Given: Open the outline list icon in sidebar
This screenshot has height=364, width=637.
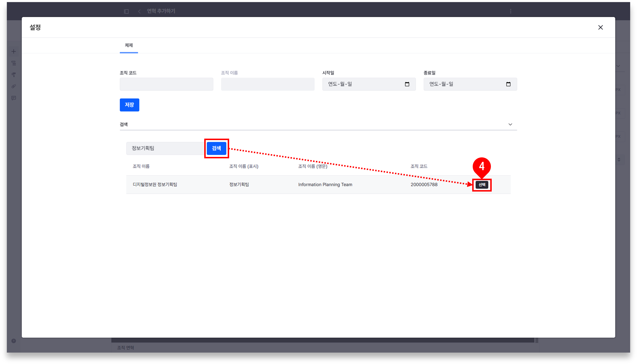Looking at the screenshot, I should tap(14, 63).
